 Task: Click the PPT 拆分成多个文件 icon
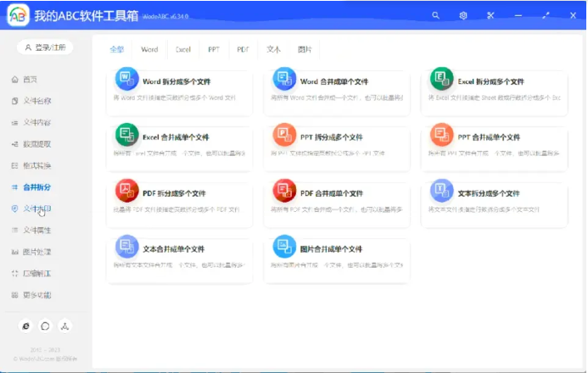pos(284,135)
